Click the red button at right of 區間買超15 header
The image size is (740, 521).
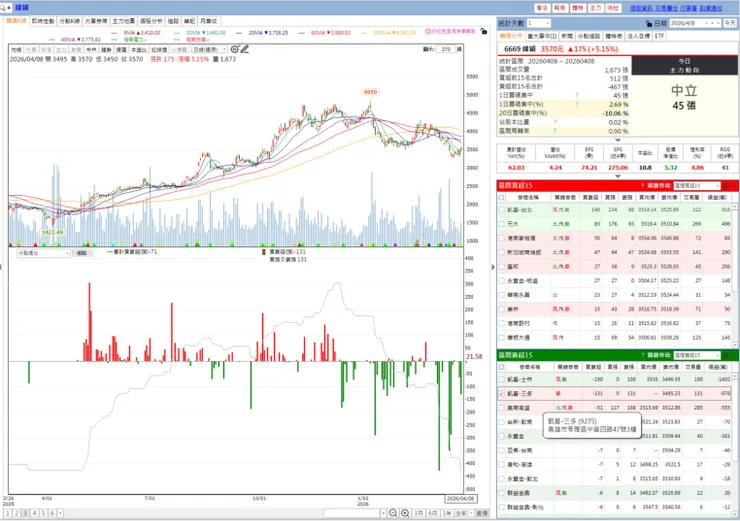(x=727, y=185)
